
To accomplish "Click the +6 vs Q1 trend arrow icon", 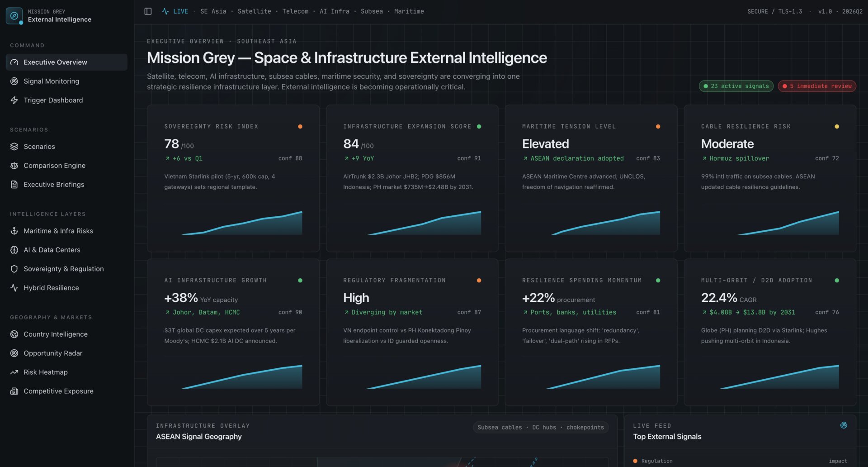I will (167, 159).
